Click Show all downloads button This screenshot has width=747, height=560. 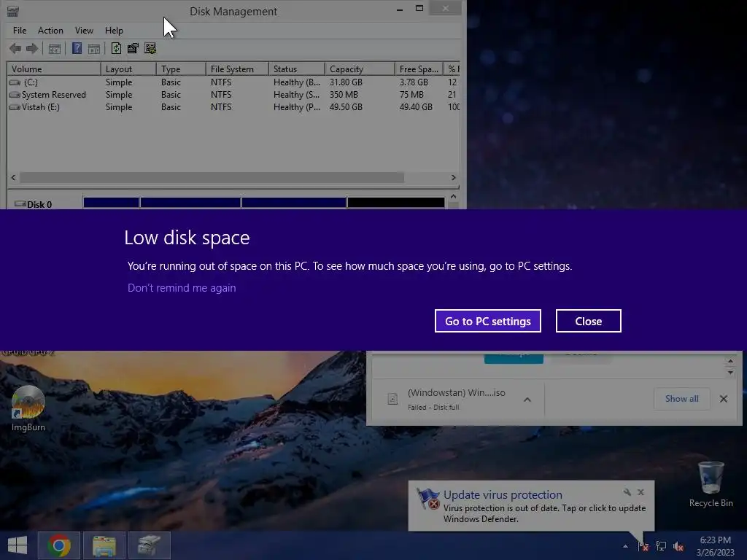(682, 399)
